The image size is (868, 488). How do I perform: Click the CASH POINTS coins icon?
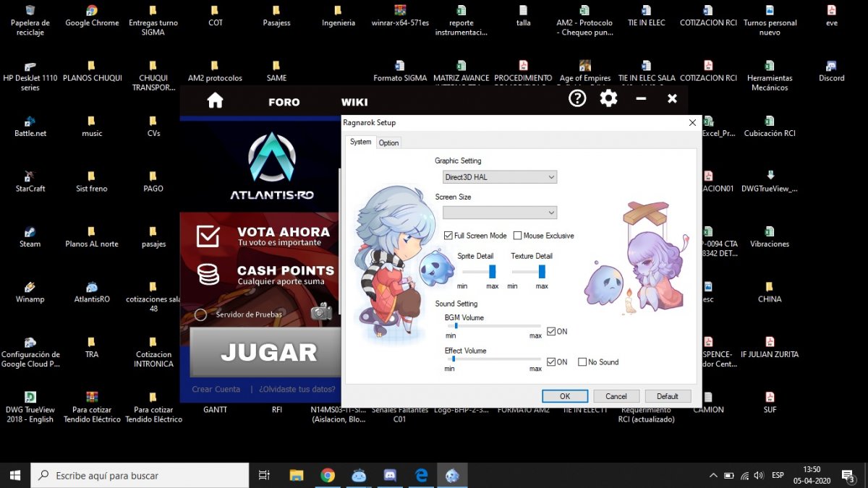pyautogui.click(x=208, y=274)
